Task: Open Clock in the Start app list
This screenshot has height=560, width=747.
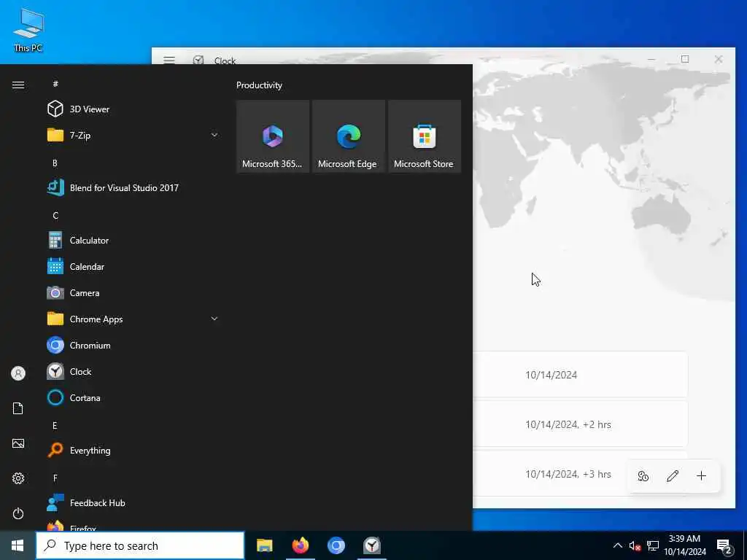Action: pos(133,371)
